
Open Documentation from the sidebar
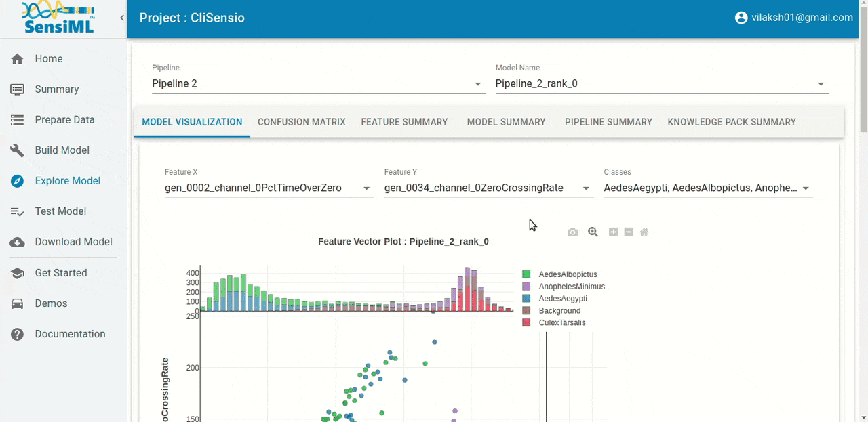[70, 334]
